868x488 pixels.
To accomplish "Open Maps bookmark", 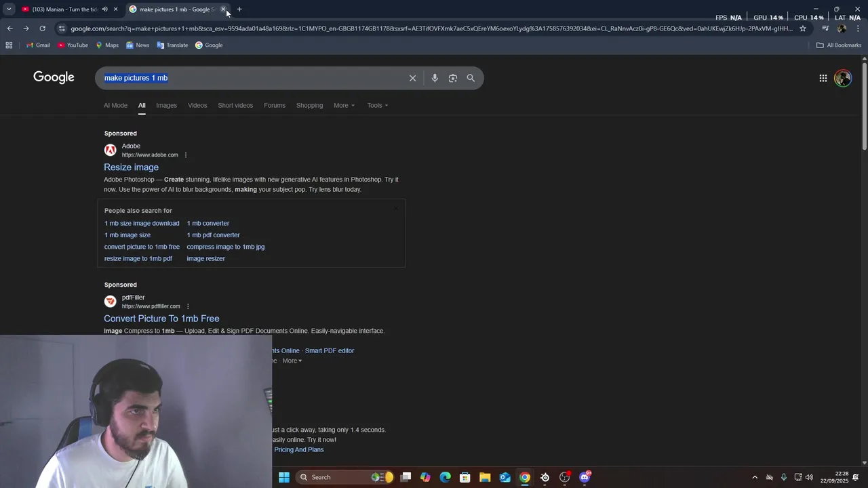I will point(107,45).
